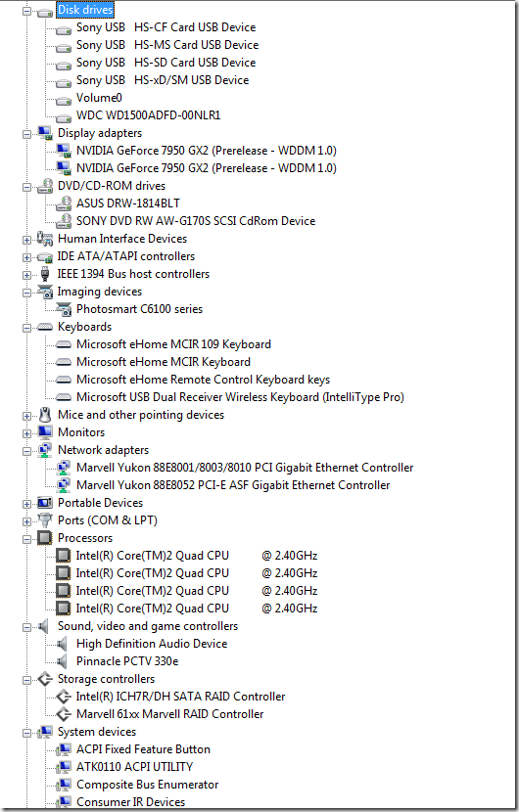This screenshot has height=812, width=519.
Task: Expand the Human Interface Devices node
Action: pyautogui.click(x=27, y=241)
